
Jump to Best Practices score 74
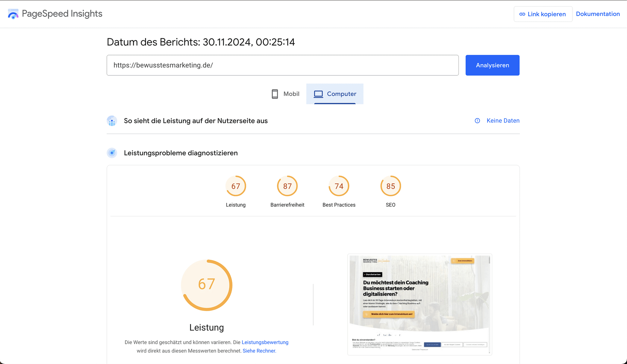click(339, 186)
